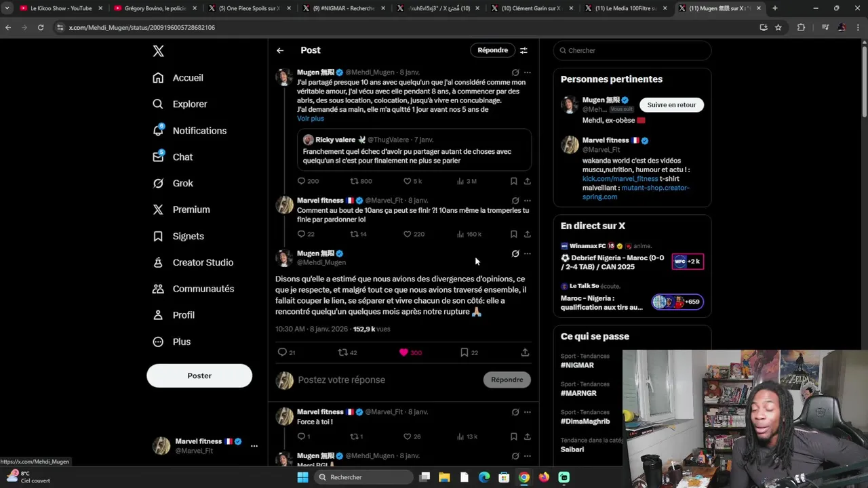Share Mugen's first post

[x=527, y=181]
